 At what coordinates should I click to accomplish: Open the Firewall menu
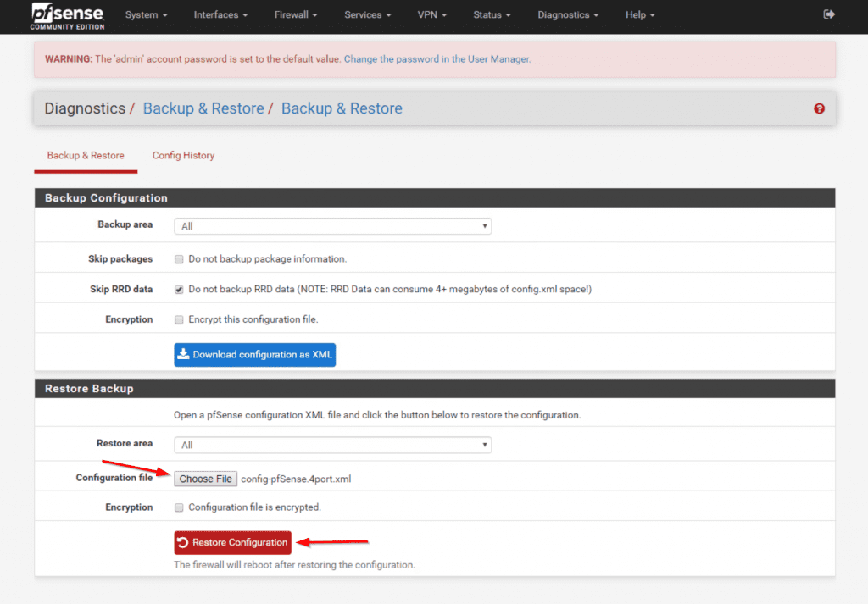pos(296,15)
